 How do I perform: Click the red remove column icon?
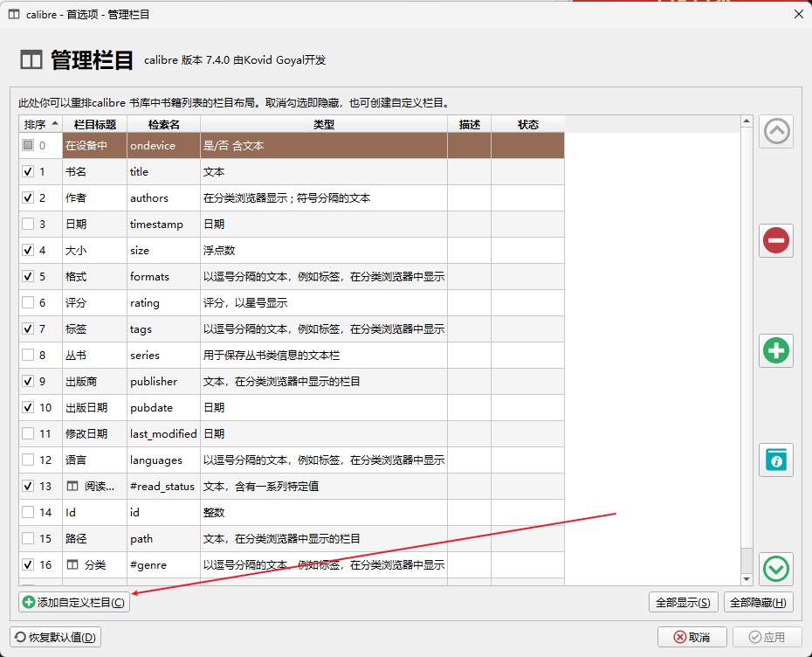(x=775, y=240)
